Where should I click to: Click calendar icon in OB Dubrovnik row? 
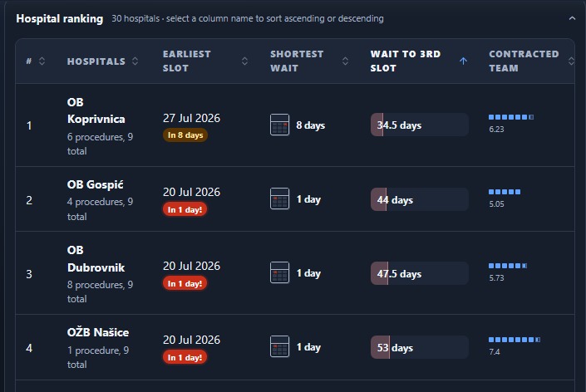pos(279,272)
